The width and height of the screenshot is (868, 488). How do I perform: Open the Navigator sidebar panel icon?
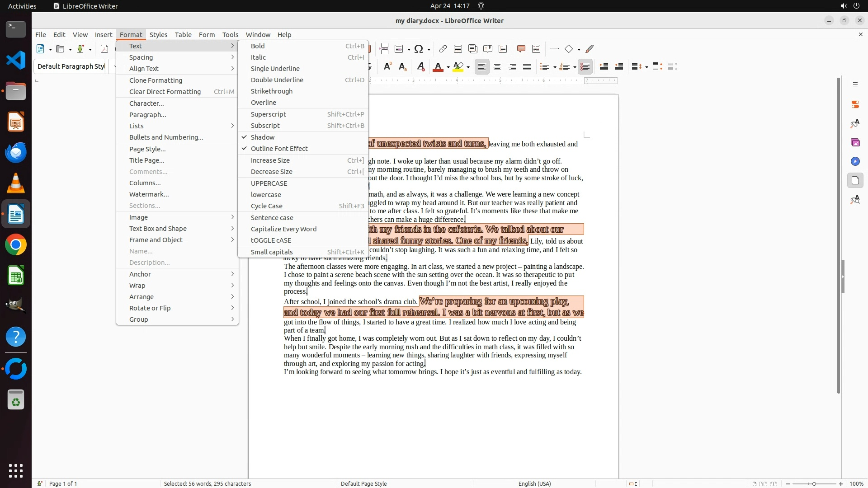855,161
